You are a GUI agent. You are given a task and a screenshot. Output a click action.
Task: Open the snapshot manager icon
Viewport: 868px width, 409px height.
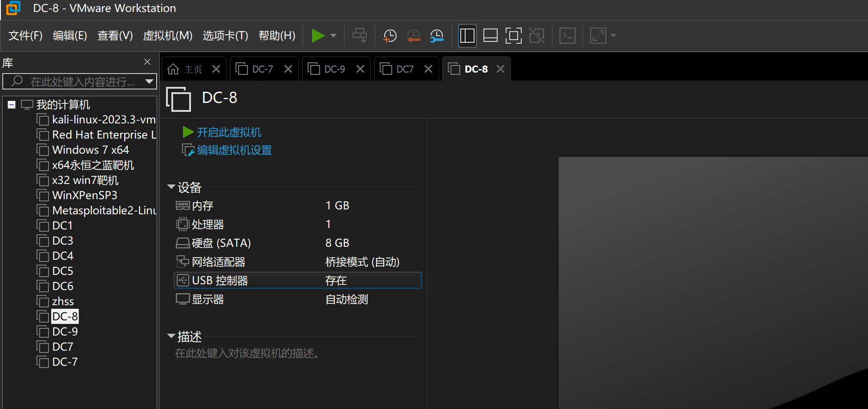pyautogui.click(x=437, y=36)
